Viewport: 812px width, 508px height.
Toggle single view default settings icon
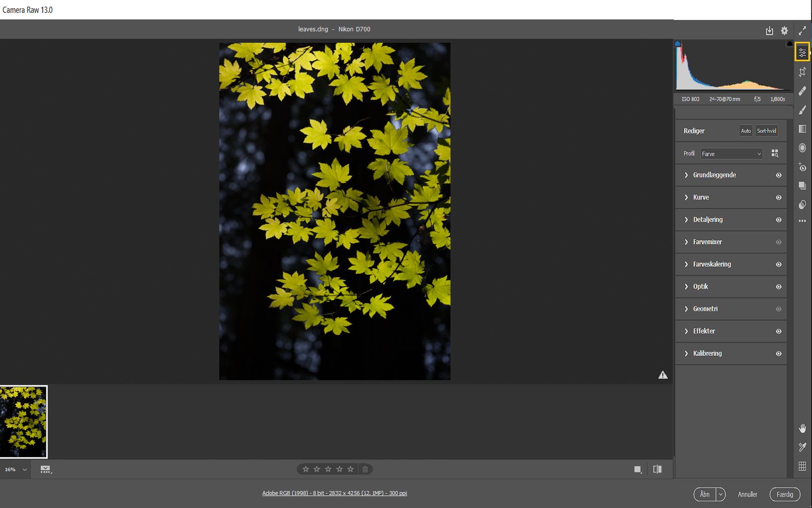pyautogui.click(x=638, y=469)
